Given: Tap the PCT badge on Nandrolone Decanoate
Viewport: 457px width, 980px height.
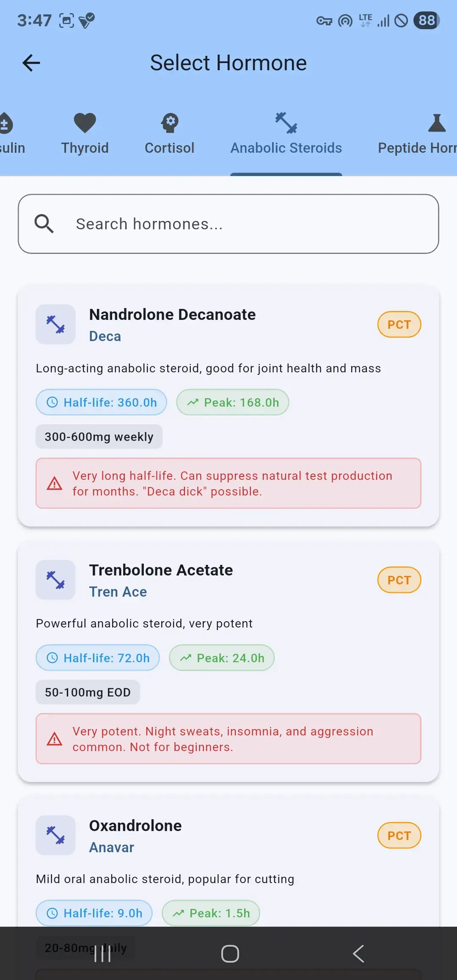Looking at the screenshot, I should 399,325.
